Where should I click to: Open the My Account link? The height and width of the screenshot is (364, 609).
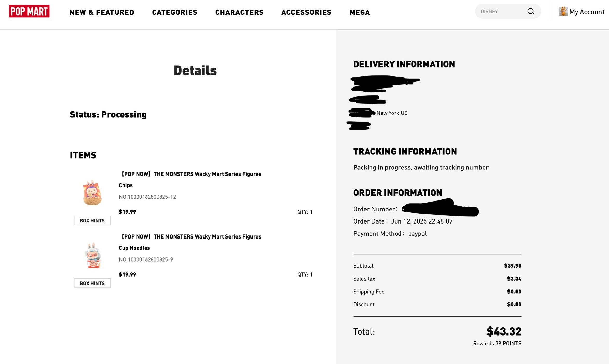click(x=586, y=12)
